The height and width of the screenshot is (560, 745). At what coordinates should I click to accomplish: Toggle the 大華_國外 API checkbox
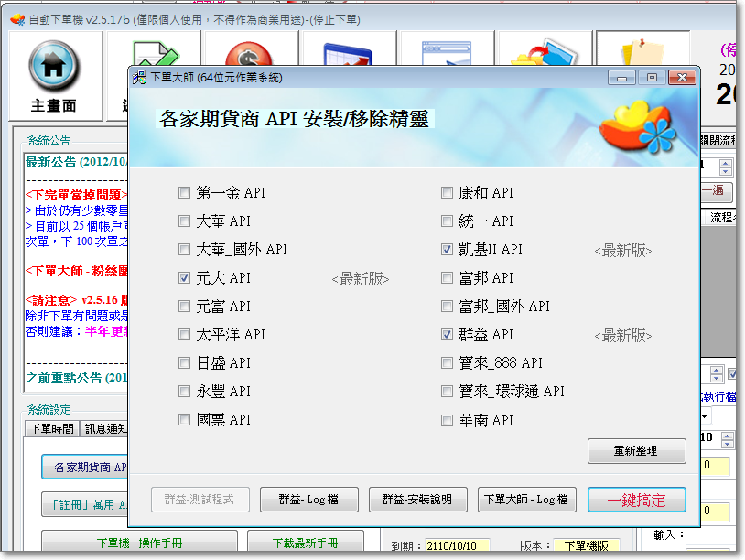[184, 250]
